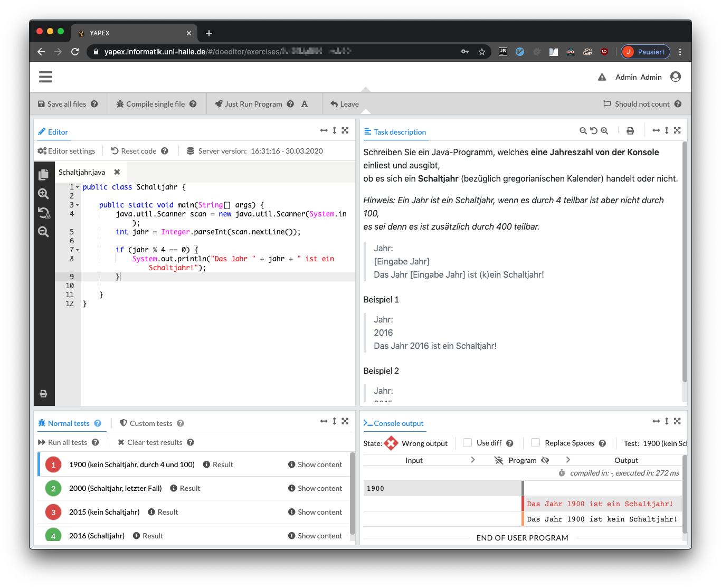The width and height of the screenshot is (721, 588).
Task: Click the editor sidebar print icon
Action: pos(44,394)
